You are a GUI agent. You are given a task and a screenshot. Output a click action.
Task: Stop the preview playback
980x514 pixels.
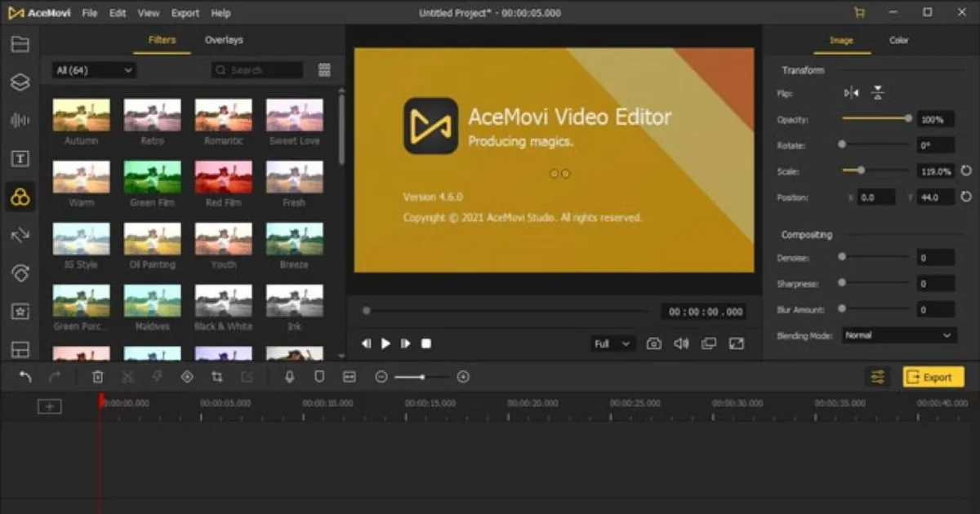pos(425,343)
